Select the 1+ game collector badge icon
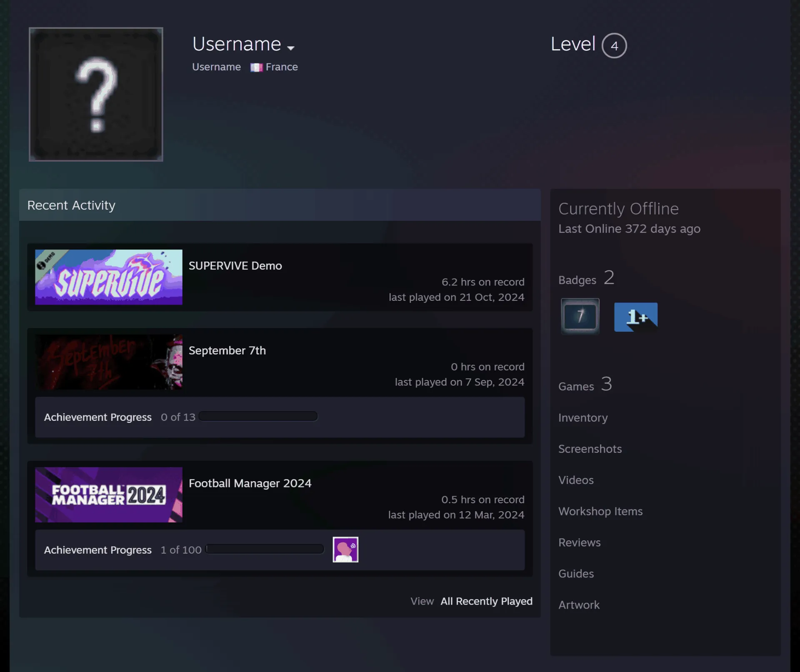Viewport: 800px width, 672px height. tap(636, 317)
